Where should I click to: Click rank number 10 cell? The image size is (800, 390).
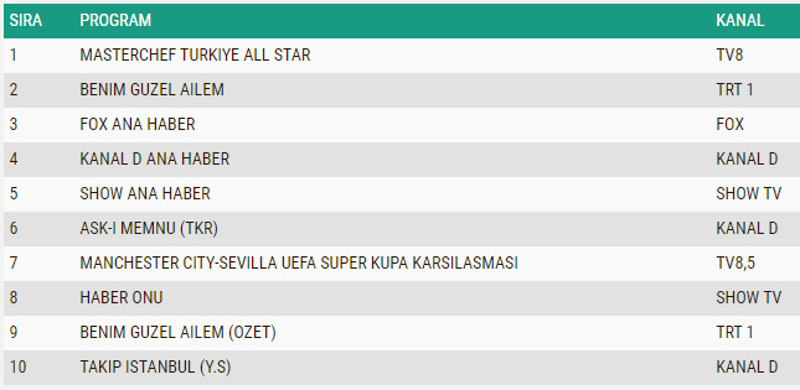pyautogui.click(x=18, y=367)
